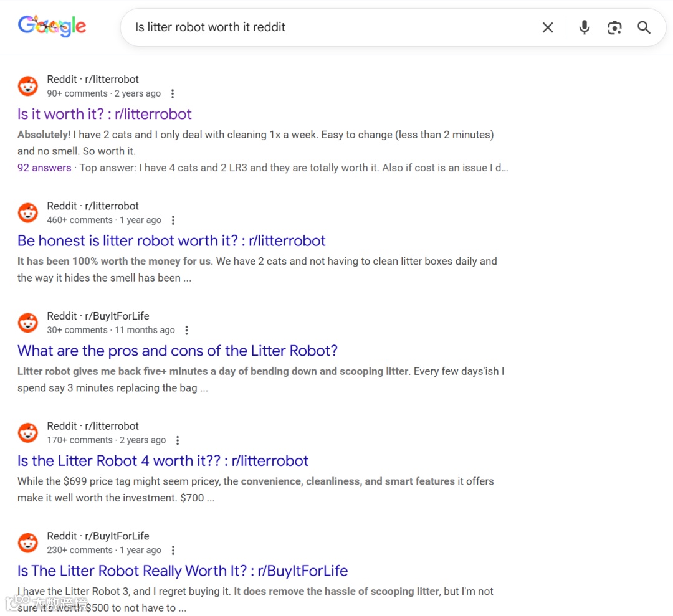Click the Google logo
Image resolution: width=673 pixels, height=616 pixels.
coord(52,26)
